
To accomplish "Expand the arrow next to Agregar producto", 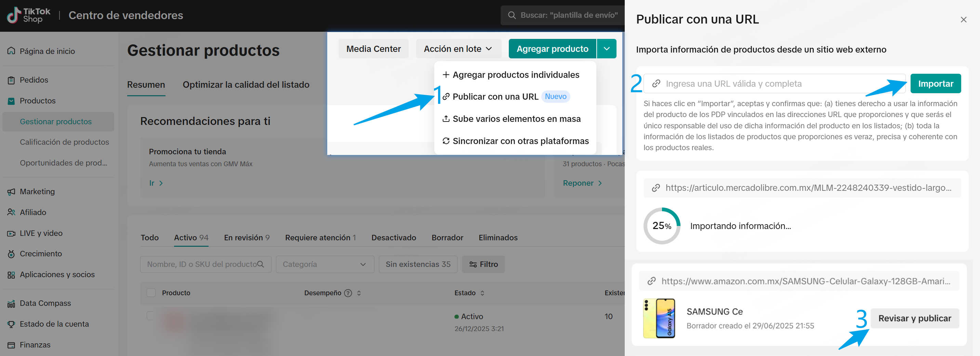I will pyautogui.click(x=606, y=48).
